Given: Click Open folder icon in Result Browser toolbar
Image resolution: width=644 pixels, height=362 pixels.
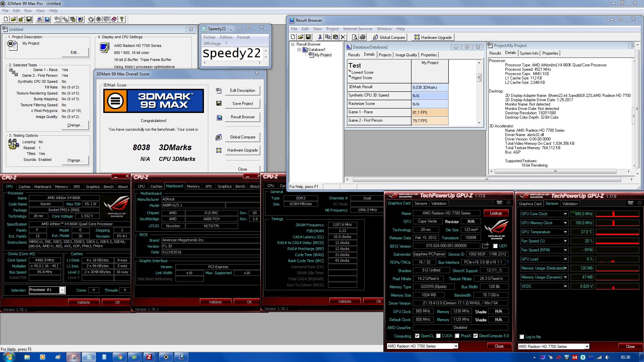Looking at the screenshot, I should point(301,37).
